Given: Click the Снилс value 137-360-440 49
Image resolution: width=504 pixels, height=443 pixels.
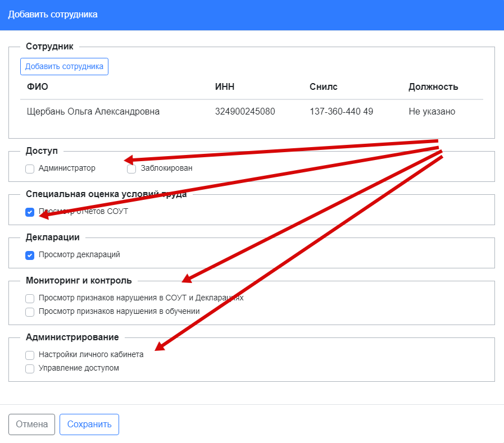Looking at the screenshot, I should 341,112.
